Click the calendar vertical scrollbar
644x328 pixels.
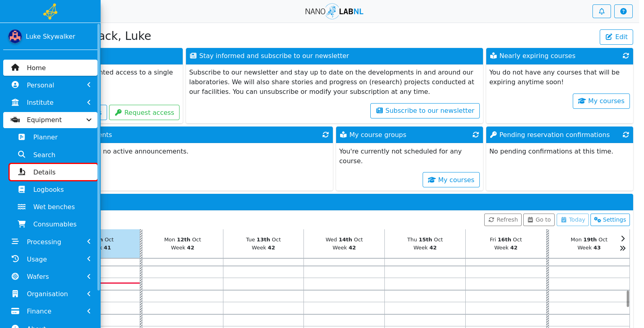tap(628, 299)
